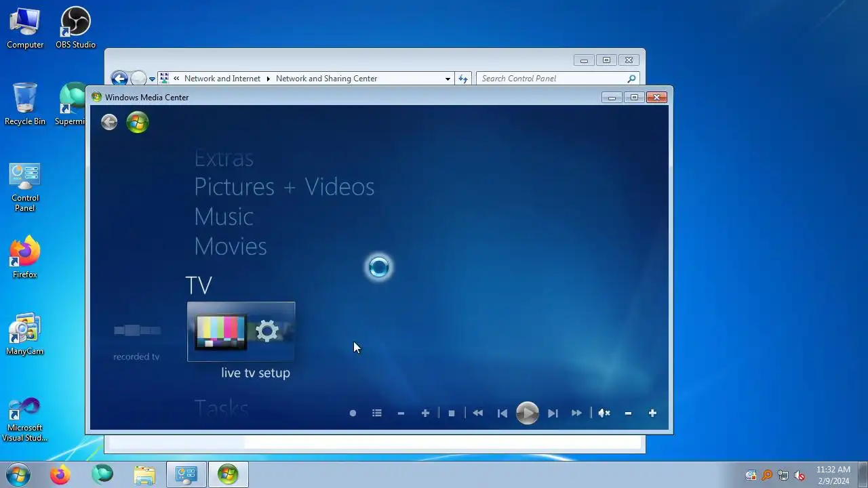The image size is (868, 488).
Task: Click the Search Control Panel field
Action: click(x=557, y=79)
